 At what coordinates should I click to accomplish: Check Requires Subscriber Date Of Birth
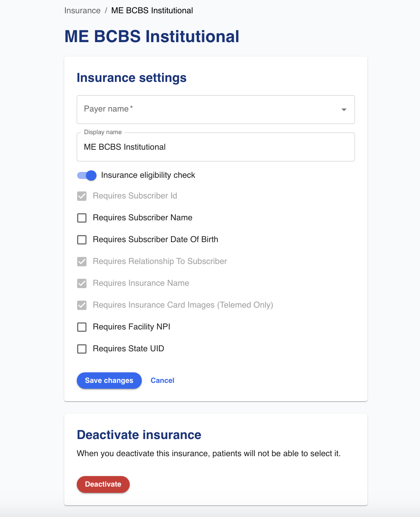(x=82, y=240)
